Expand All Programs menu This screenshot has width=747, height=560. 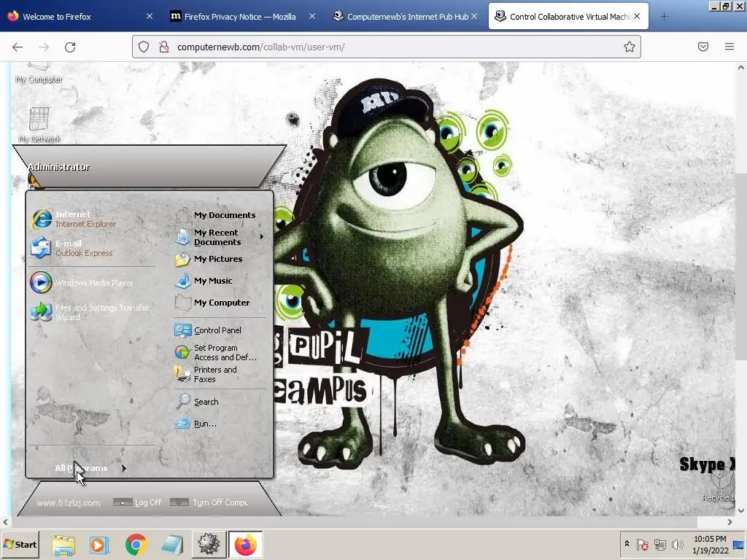[90, 468]
